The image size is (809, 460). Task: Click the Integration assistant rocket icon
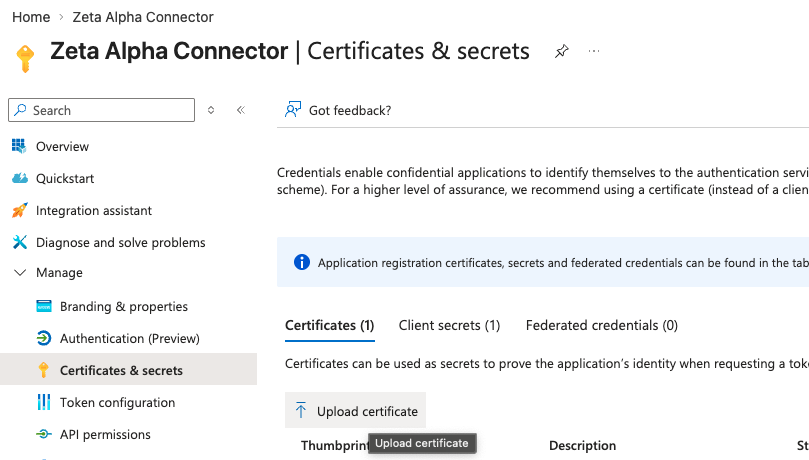click(20, 210)
